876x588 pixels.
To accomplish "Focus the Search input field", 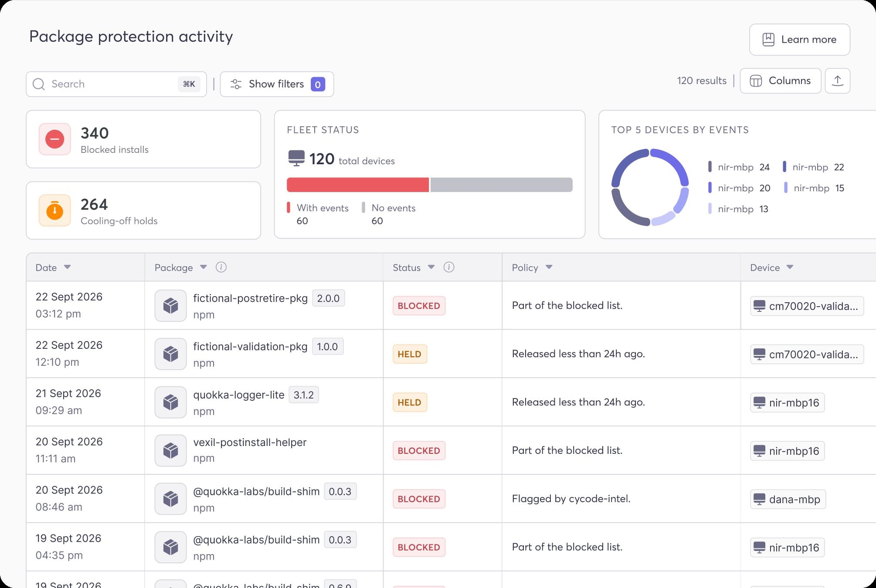I will (x=116, y=84).
